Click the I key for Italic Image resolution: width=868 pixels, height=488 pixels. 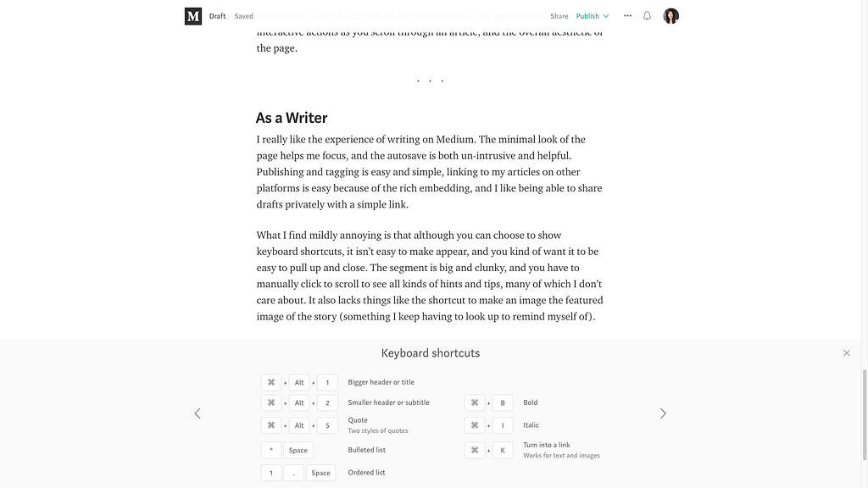(x=503, y=425)
